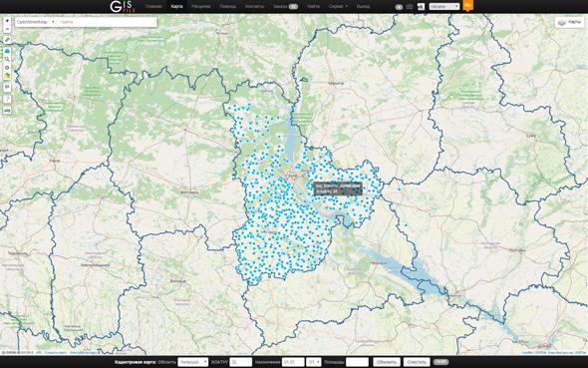Viewport: 588px width, 368px height.
Task: Click the gray counter pill in bottom bar
Action: pos(441,362)
